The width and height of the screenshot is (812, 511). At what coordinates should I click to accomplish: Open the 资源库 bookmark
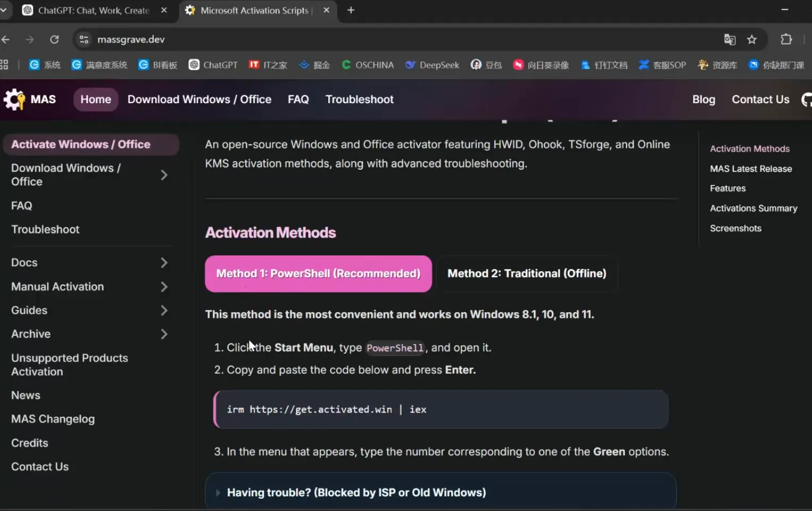click(717, 65)
